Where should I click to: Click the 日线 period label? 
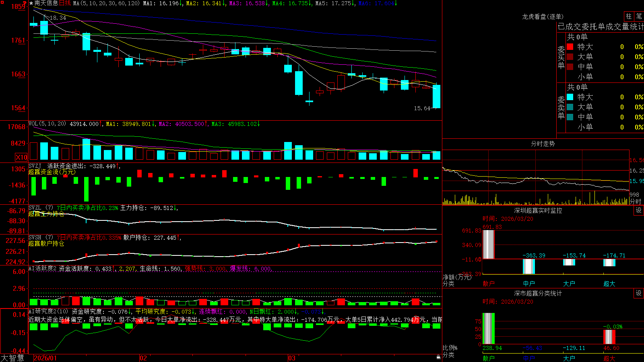tap(65, 3)
